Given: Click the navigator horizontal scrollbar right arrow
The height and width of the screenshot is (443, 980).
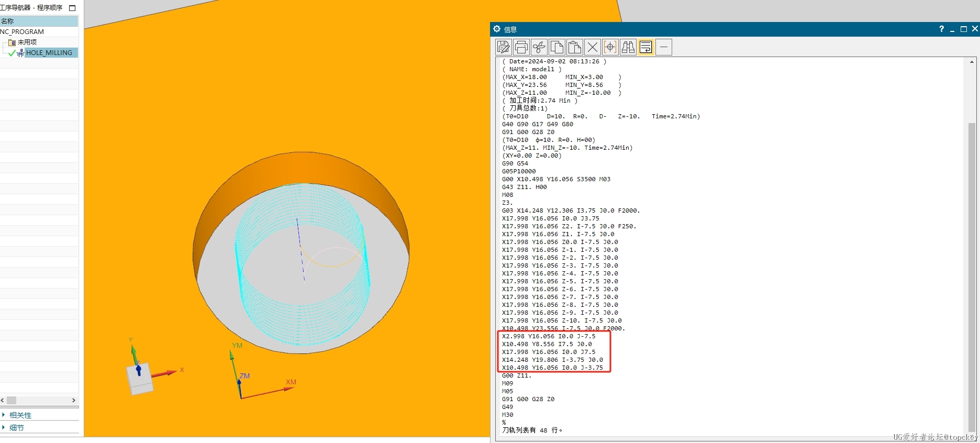Looking at the screenshot, I should (x=74, y=400).
